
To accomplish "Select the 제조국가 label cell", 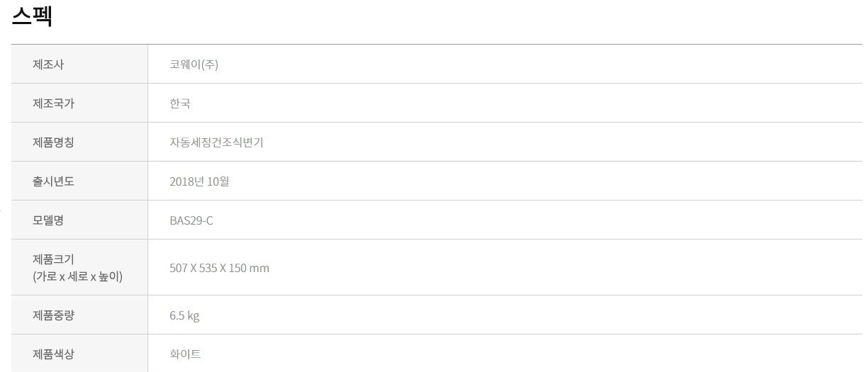I will (x=79, y=103).
